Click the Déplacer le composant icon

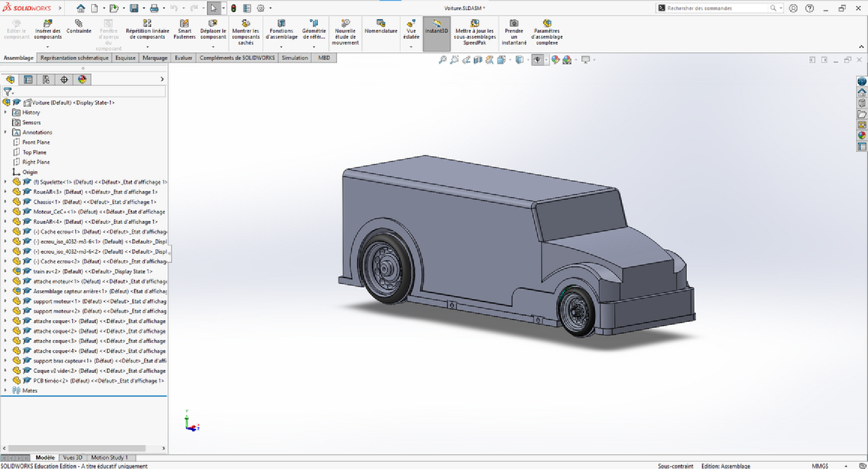tap(213, 24)
